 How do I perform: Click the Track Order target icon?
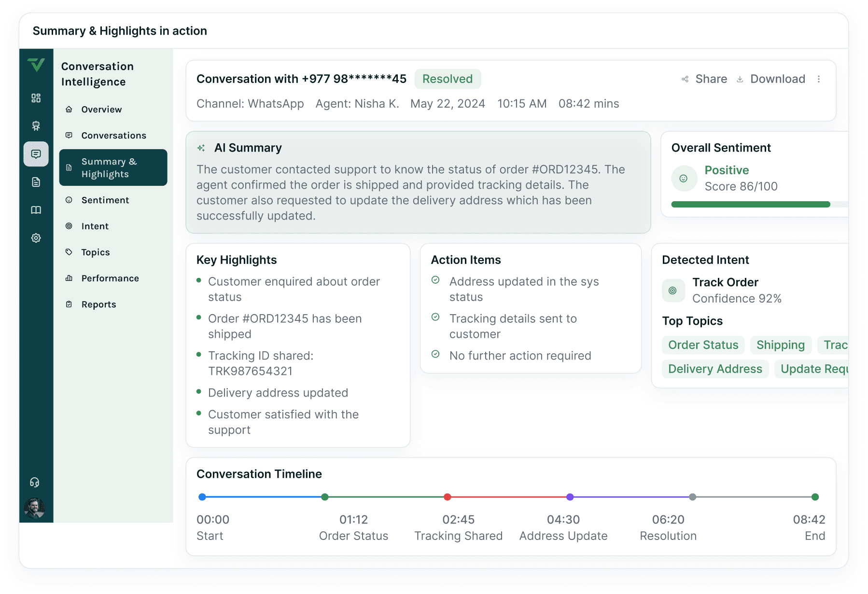tap(673, 290)
